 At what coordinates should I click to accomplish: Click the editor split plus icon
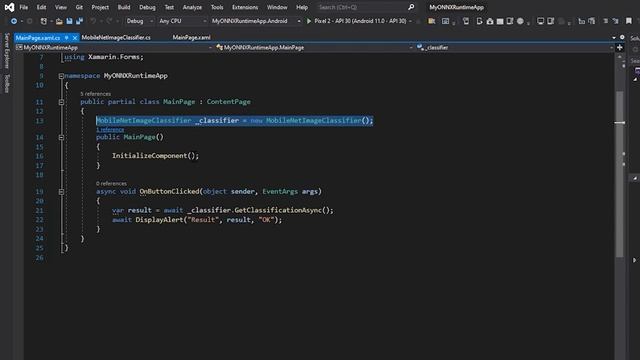pyautogui.click(x=620, y=47)
